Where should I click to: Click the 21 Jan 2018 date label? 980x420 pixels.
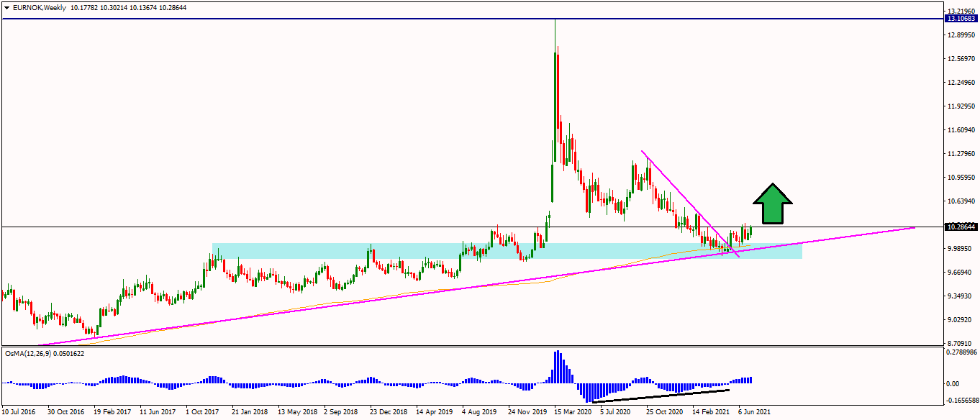[x=250, y=413]
